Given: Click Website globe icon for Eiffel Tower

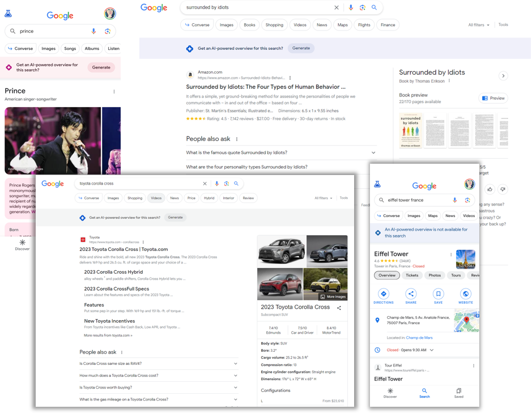Looking at the screenshot, I should 466,294.
